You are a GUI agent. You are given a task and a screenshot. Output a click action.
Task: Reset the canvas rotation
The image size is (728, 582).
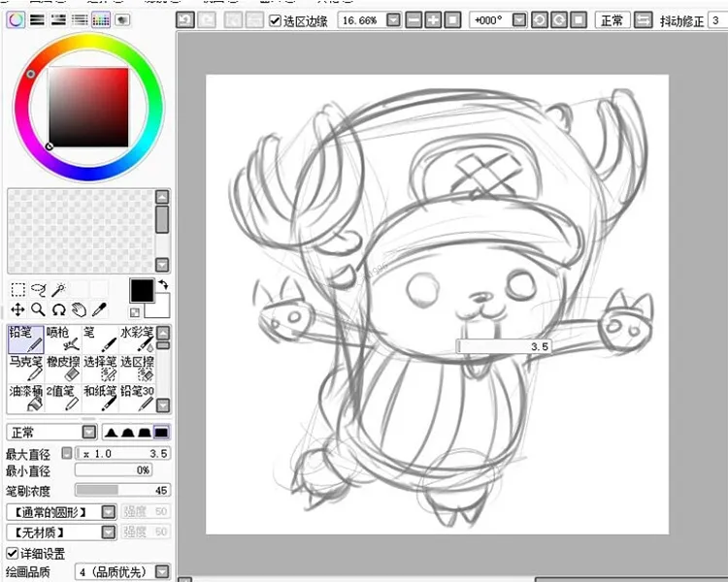(x=579, y=20)
